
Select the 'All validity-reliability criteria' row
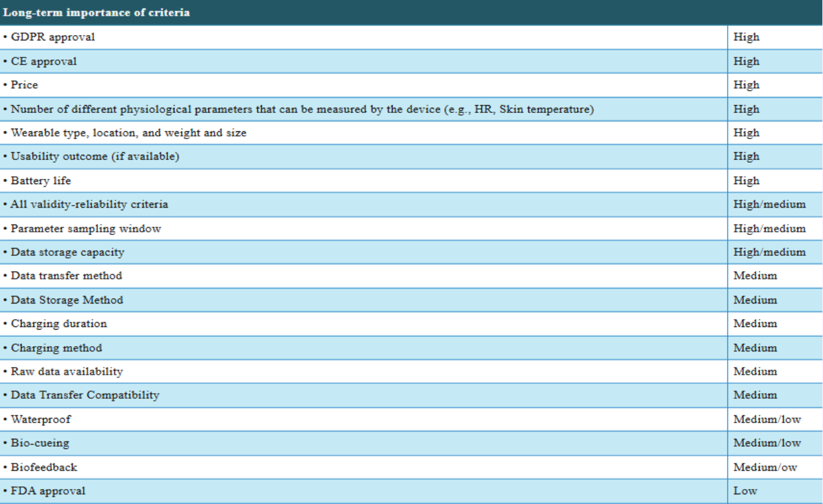click(x=89, y=204)
